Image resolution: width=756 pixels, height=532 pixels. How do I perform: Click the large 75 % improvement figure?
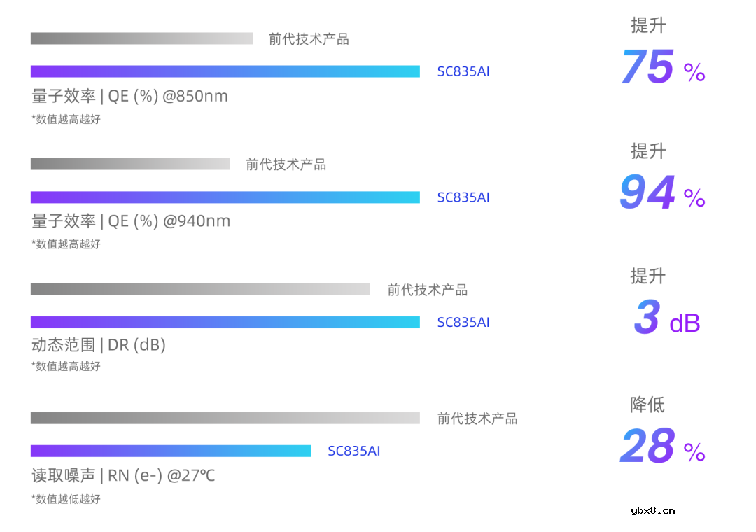click(661, 68)
